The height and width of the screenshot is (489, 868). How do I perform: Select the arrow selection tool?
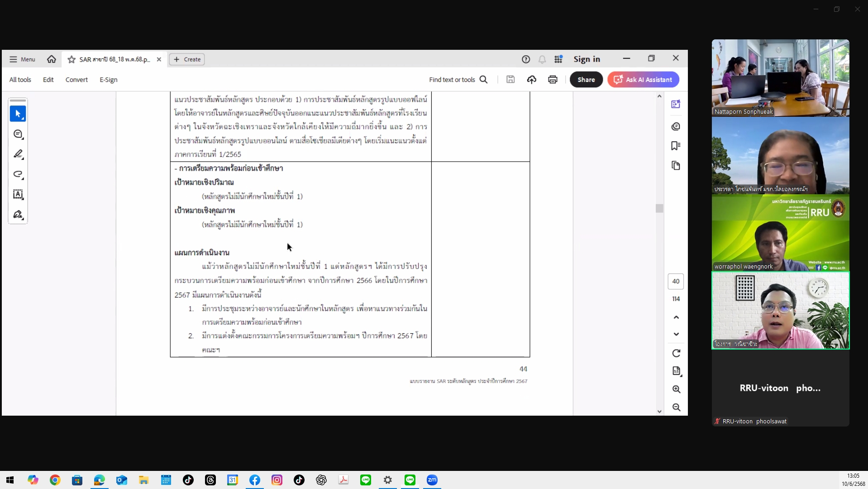pyautogui.click(x=18, y=114)
